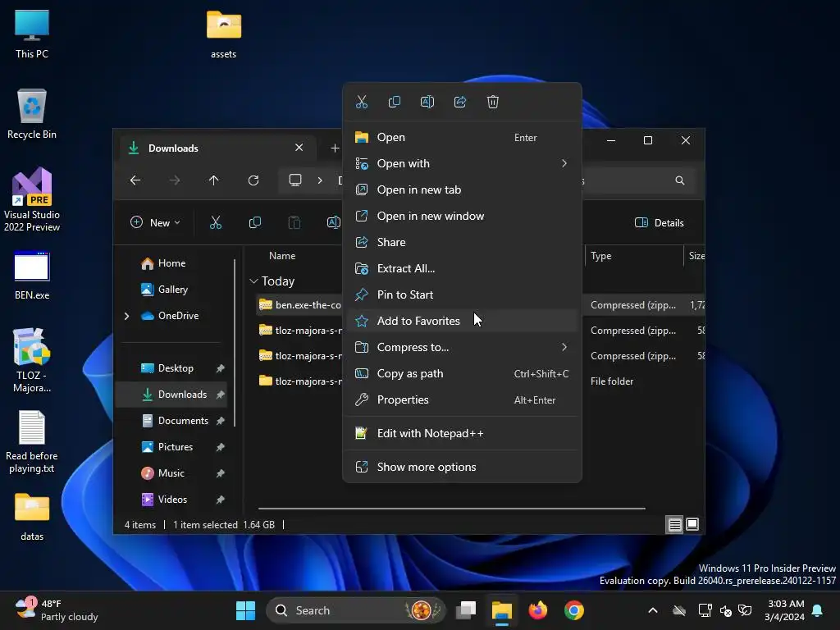Go back in File Explorer

pyautogui.click(x=135, y=180)
